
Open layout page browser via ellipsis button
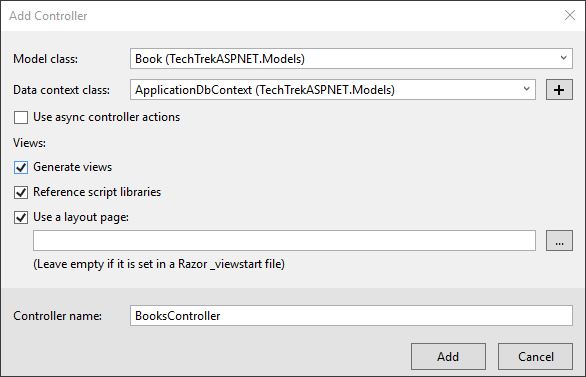coord(559,240)
